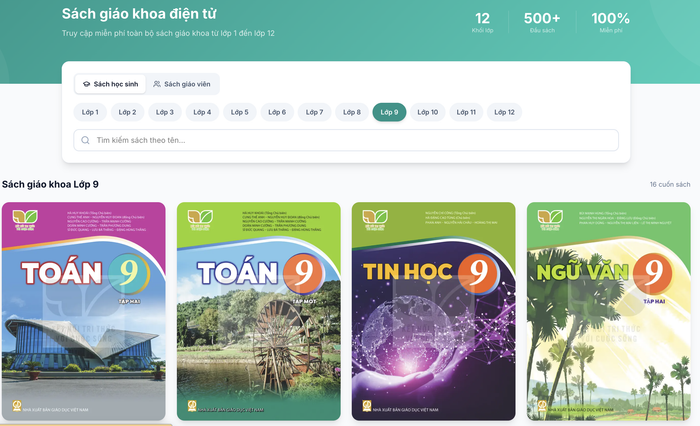Click the graduation cap icon
Image resolution: width=700 pixels, height=426 pixels.
pyautogui.click(x=87, y=84)
